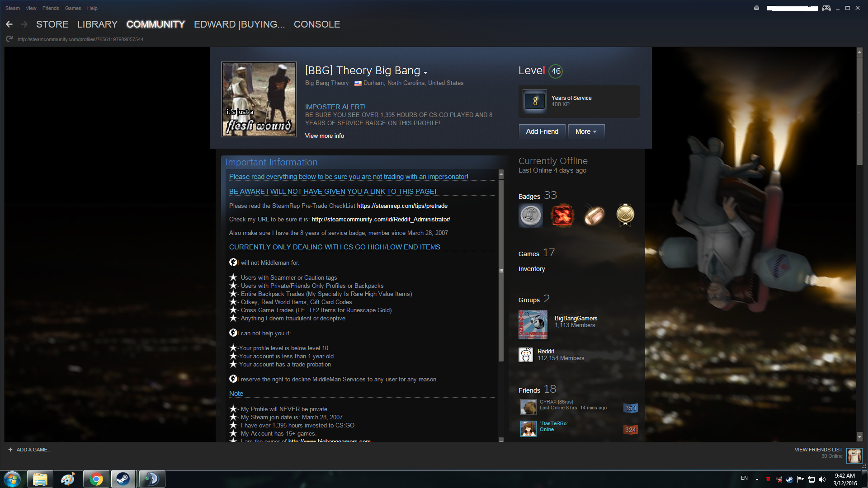Open View more info link
Screen dimensions: 868x488
[324, 136]
